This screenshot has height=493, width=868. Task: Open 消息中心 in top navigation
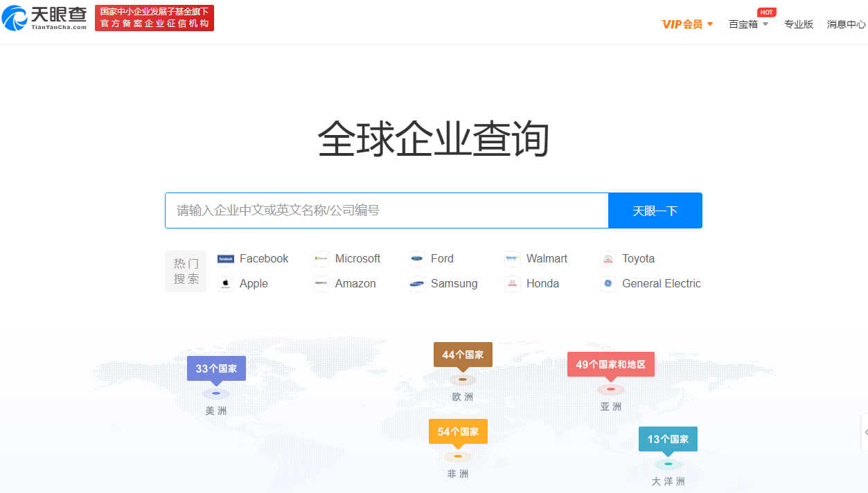tap(846, 24)
